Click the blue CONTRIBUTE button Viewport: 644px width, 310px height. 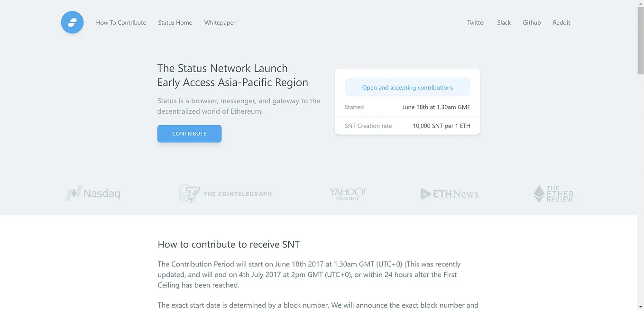189,134
